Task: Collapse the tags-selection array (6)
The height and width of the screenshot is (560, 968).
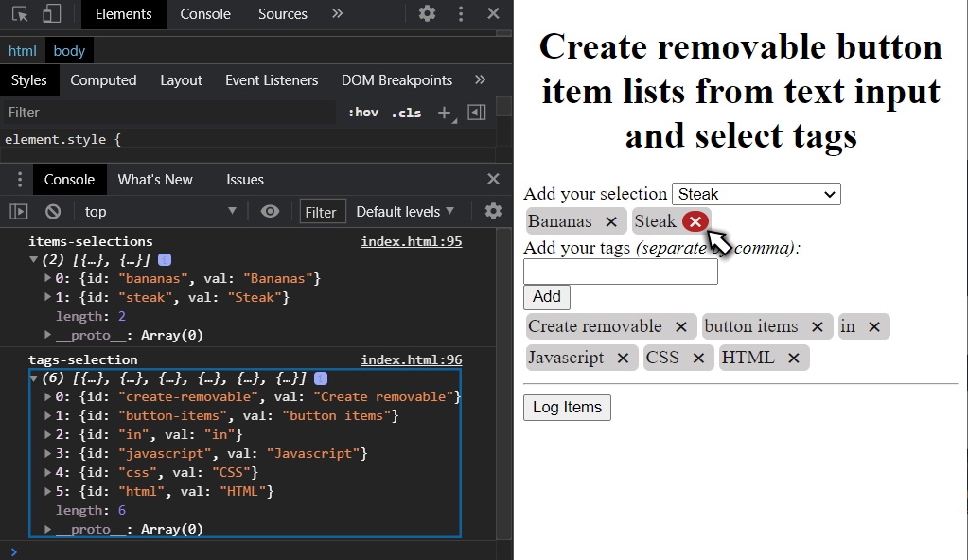Action: pyautogui.click(x=34, y=377)
